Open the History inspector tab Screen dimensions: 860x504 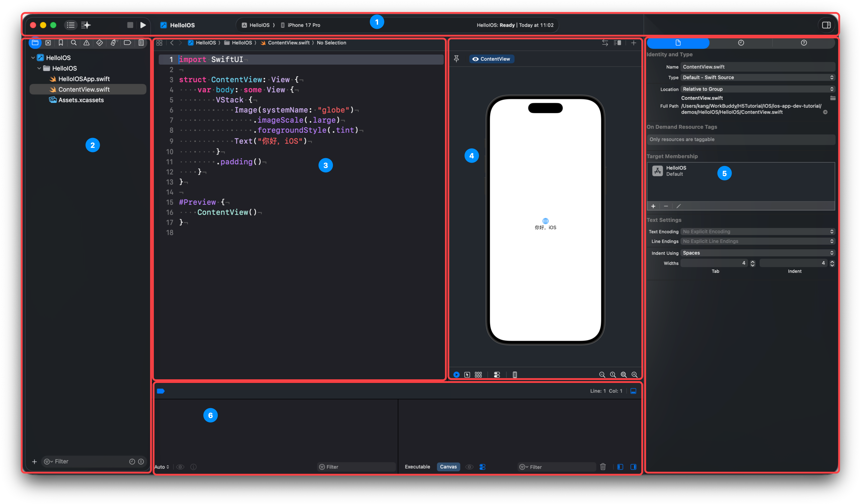click(x=741, y=43)
